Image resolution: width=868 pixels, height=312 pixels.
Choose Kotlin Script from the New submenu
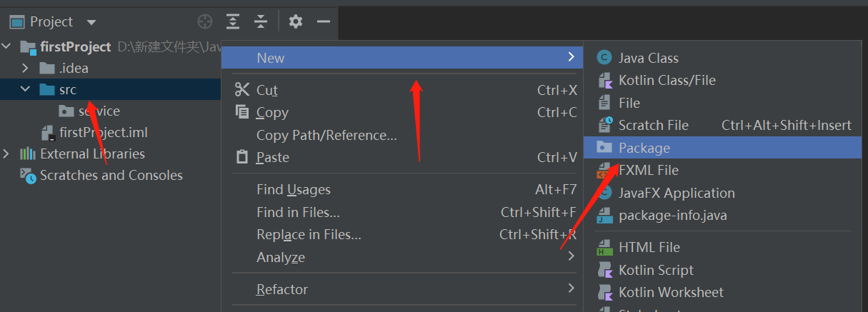656,270
